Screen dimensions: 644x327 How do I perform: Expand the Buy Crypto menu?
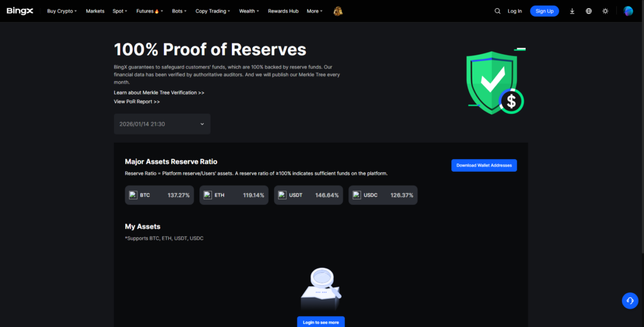[62, 11]
